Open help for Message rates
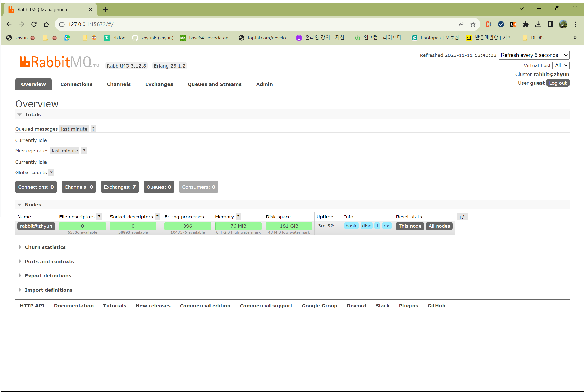 click(x=84, y=151)
